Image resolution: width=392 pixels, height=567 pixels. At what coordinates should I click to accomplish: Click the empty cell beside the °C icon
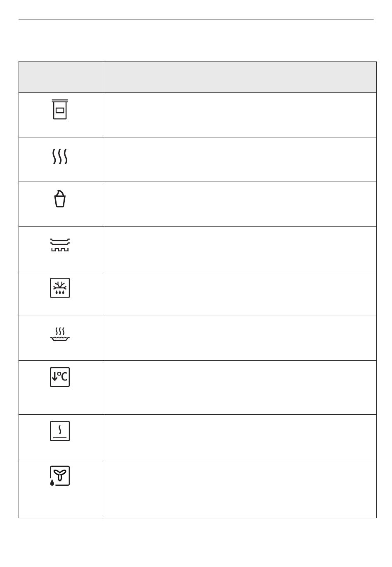[x=240, y=387]
